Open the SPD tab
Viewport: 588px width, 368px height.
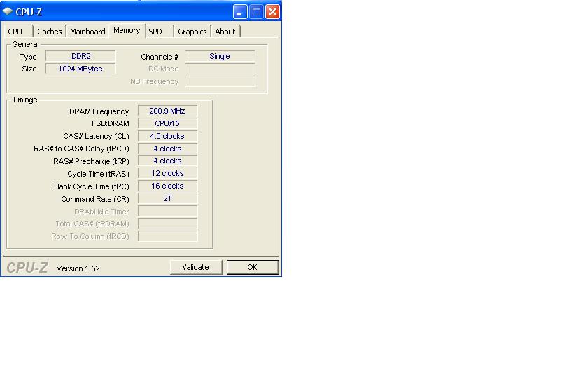coord(159,32)
